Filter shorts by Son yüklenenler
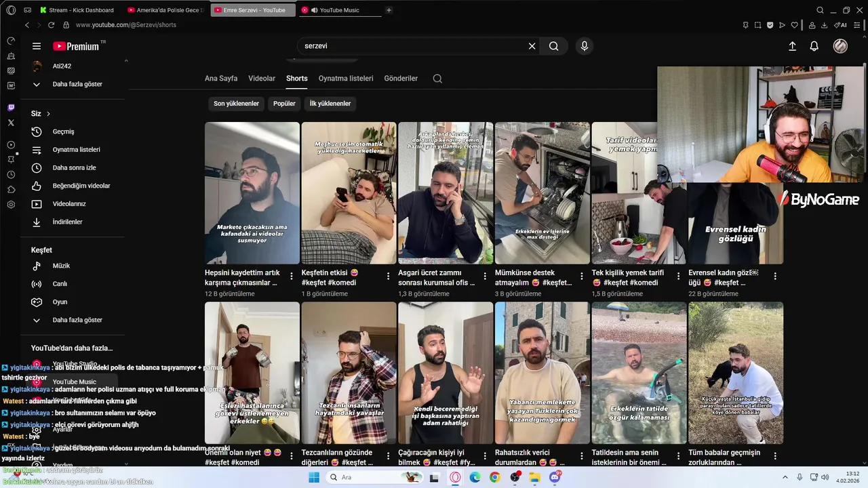 [x=236, y=104]
